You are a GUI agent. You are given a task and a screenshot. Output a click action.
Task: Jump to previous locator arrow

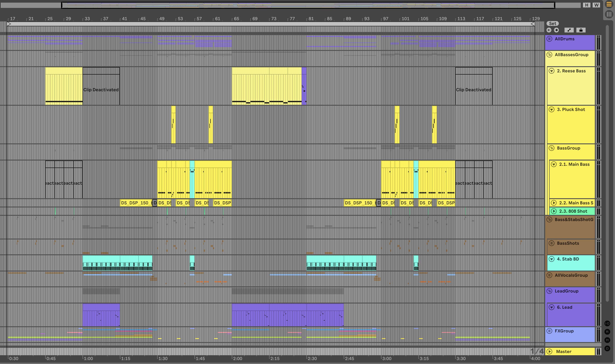click(x=549, y=30)
